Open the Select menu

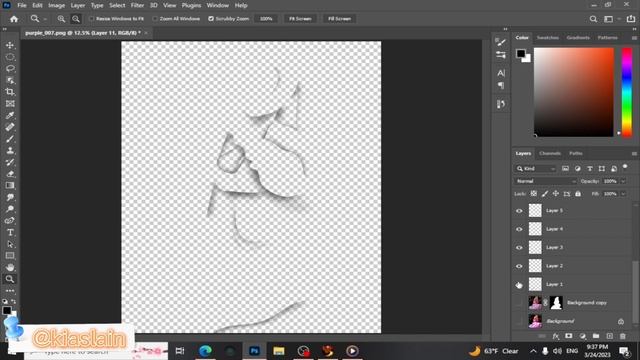pos(117,5)
